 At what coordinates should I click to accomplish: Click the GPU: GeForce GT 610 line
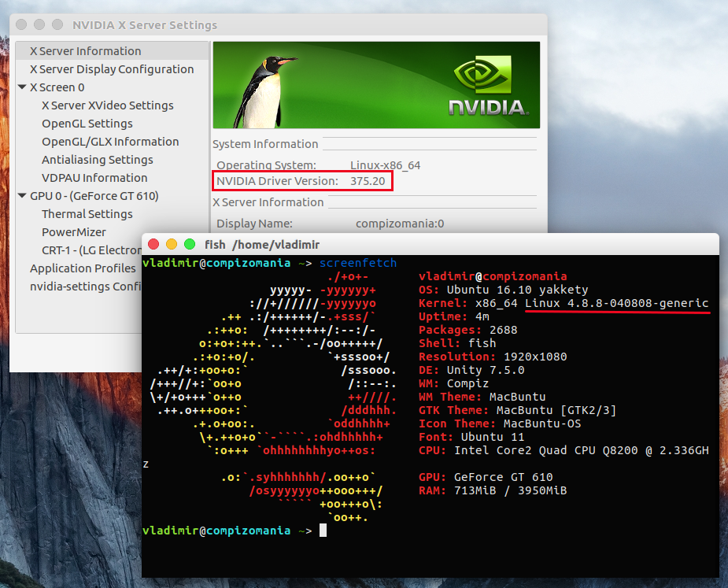486,477
